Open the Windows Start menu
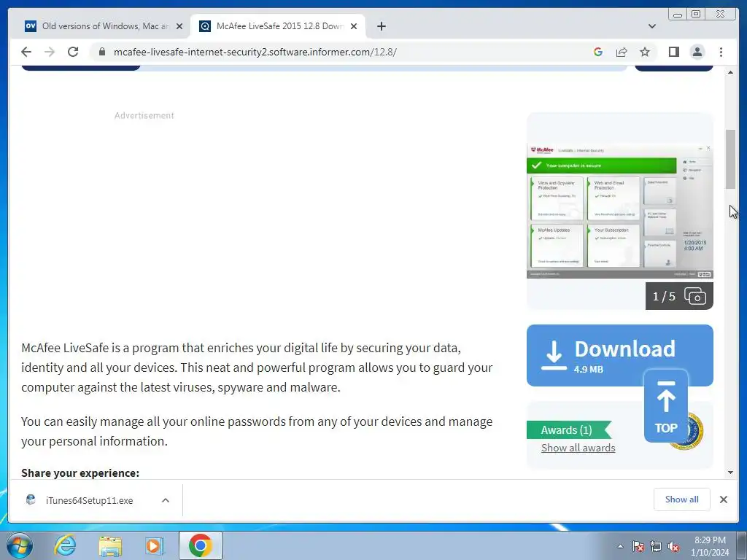The width and height of the screenshot is (747, 560). coord(20,545)
